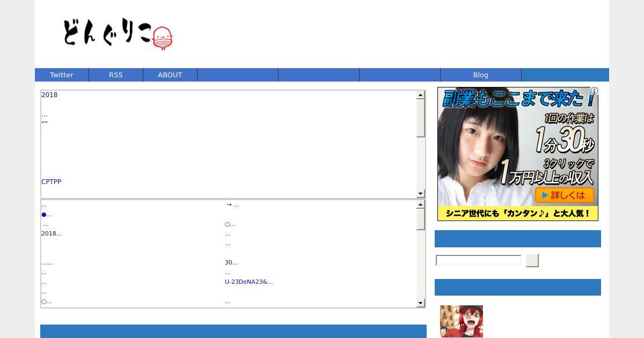Open the red-haired anime character thumbnail
The image size is (644, 338).
pyautogui.click(x=462, y=321)
